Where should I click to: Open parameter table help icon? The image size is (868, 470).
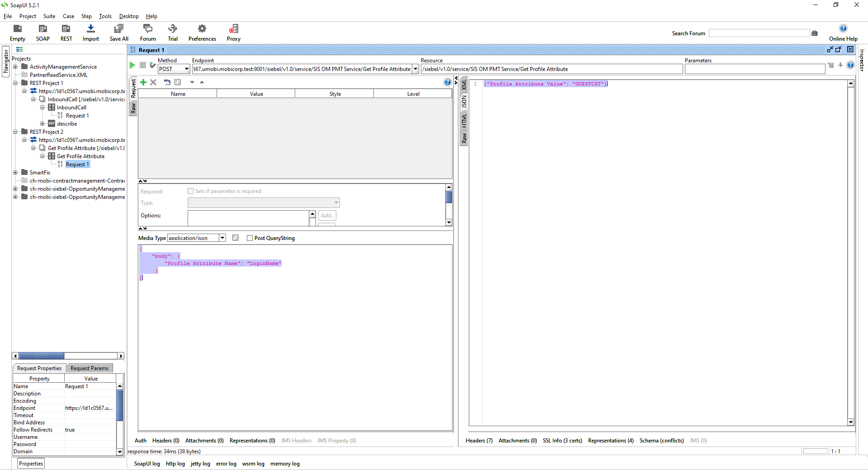[447, 82]
